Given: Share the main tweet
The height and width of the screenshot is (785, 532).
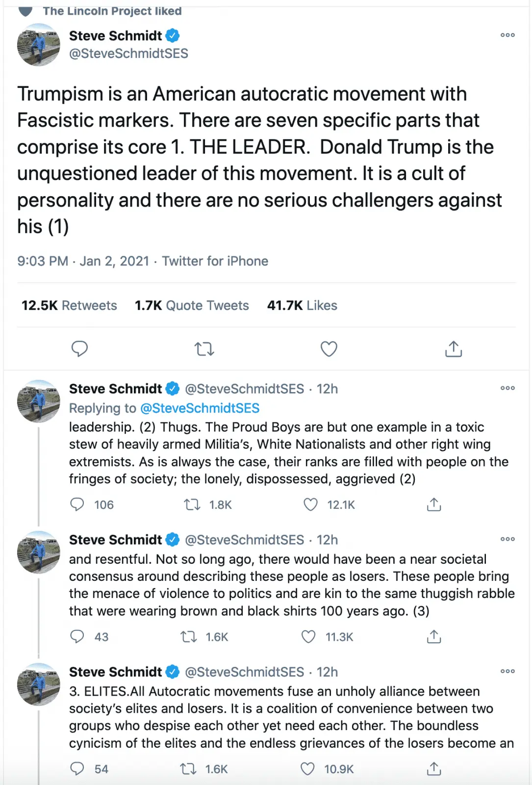Looking at the screenshot, I should pos(454,349).
